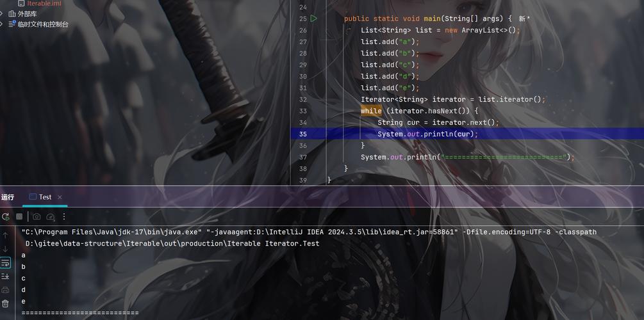The height and width of the screenshot is (320, 644).
Task: Click list.add("e") statement
Action: (x=390, y=88)
